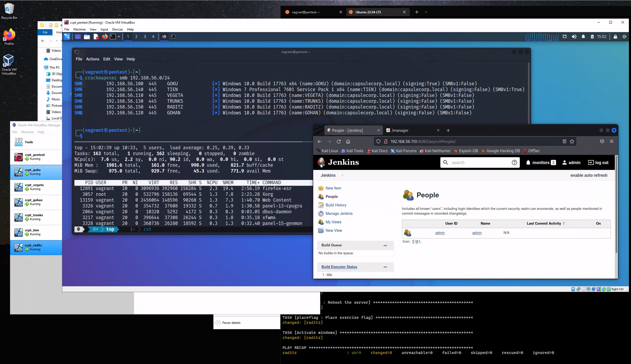Open the Jenkins search help icon
The image size is (631, 364).
(x=514, y=162)
